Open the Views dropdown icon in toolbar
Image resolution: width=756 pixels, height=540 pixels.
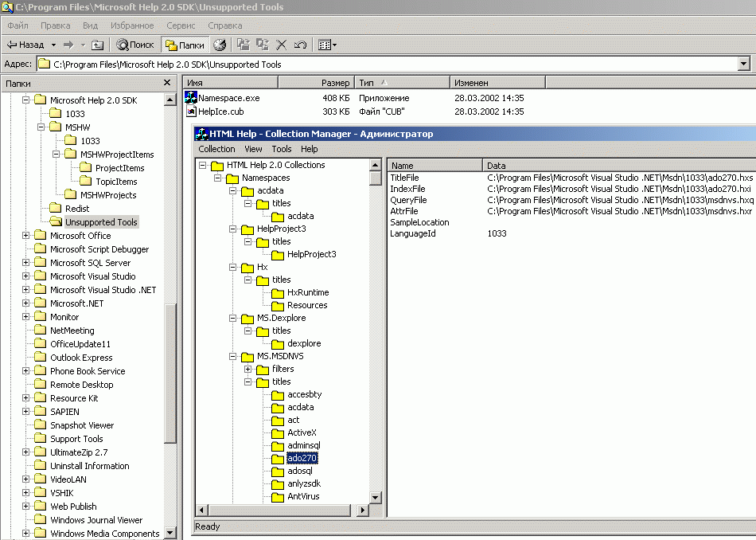327,45
